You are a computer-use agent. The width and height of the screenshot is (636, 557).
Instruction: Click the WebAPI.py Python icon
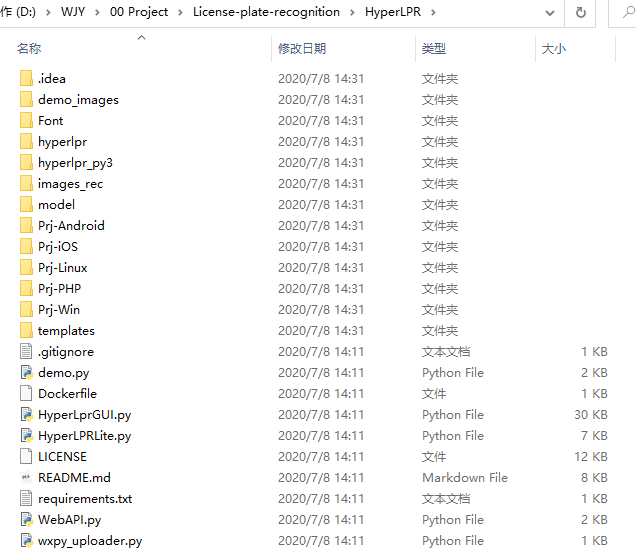[26, 520]
